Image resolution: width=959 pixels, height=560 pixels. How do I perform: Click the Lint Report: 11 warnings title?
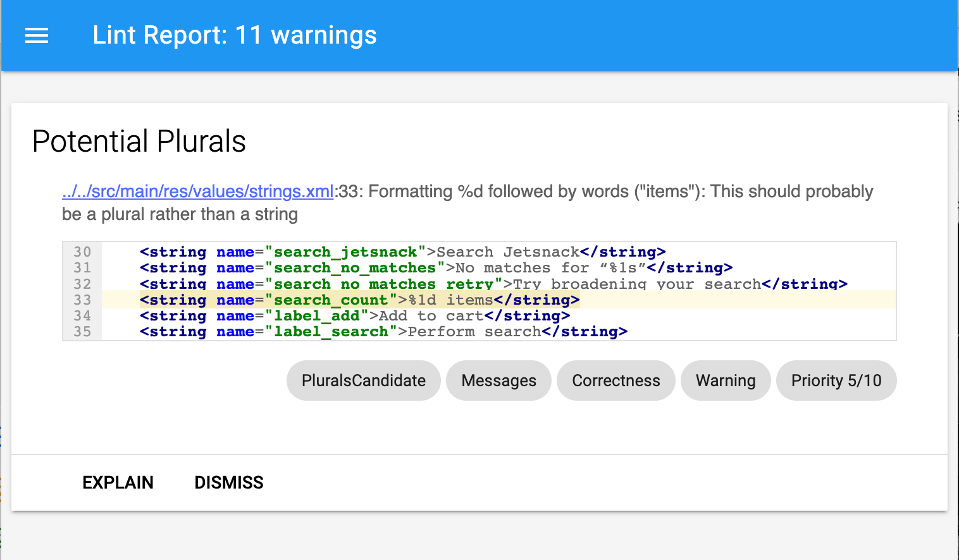[235, 35]
